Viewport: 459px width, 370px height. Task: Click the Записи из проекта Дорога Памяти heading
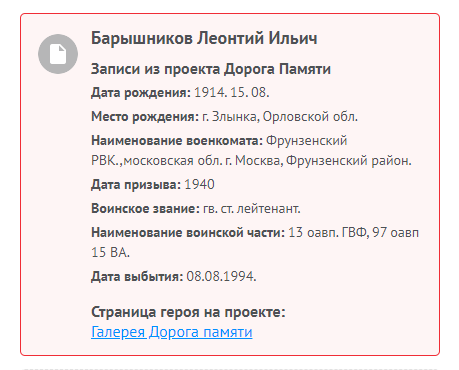tap(211, 69)
